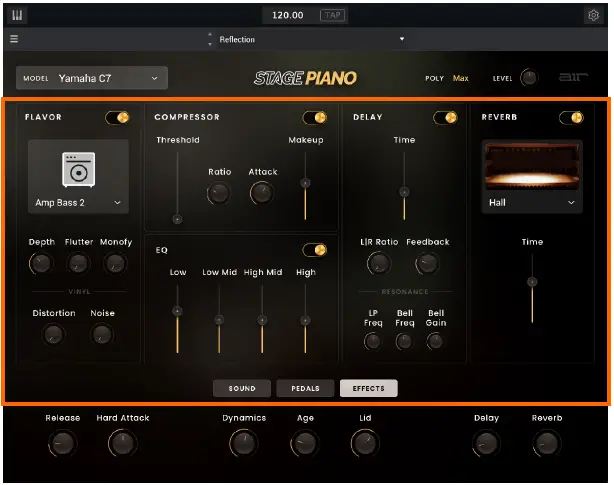Screen dimensions: 614x485
Task: Click the Poly Max value
Action: pyautogui.click(x=460, y=78)
